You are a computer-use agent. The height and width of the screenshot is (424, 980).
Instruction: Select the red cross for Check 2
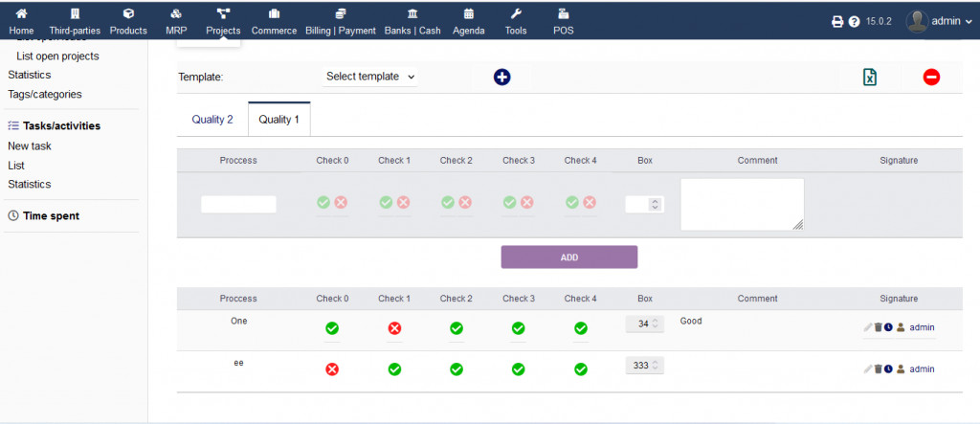pos(465,202)
